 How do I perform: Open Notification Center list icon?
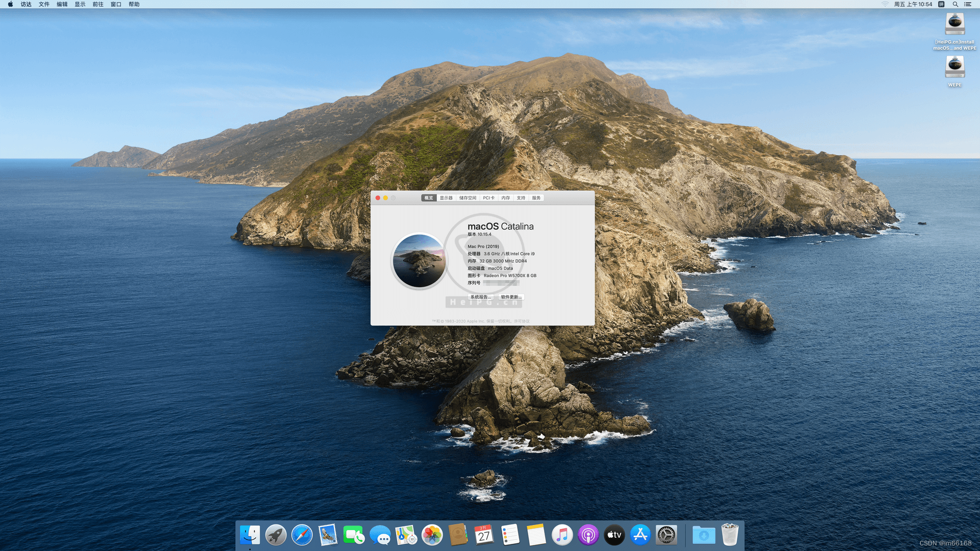coord(968,4)
